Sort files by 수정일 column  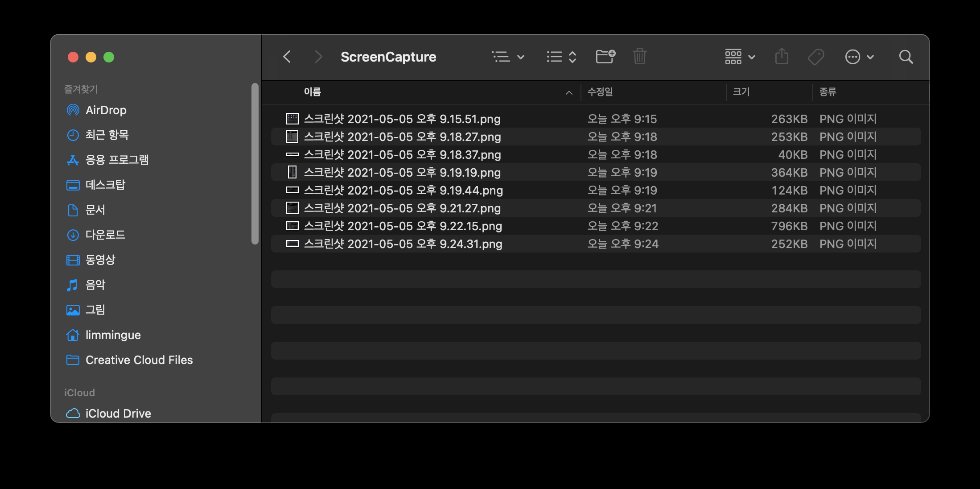pos(600,92)
